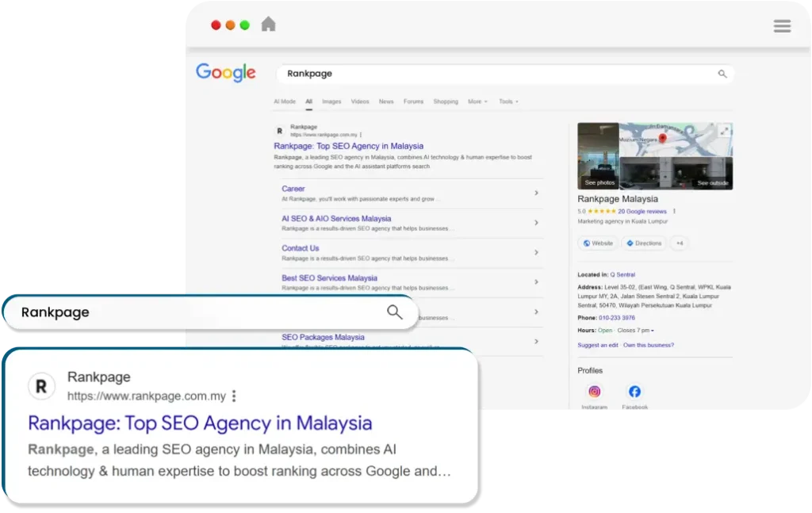812x513 pixels.
Task: Open the small Rankpage: Top SEO Agency in Malaysia result
Action: click(x=349, y=146)
